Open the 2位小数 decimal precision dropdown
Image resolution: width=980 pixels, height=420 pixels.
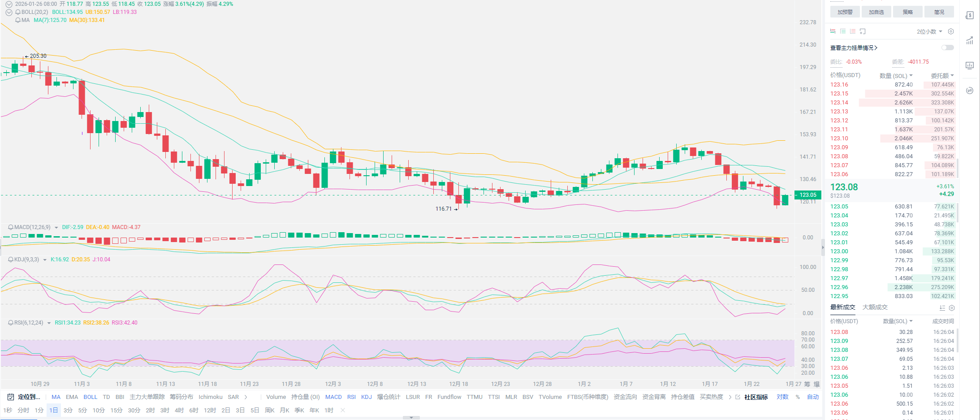(x=929, y=31)
